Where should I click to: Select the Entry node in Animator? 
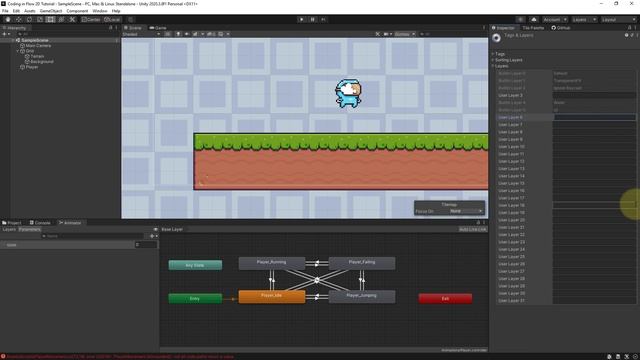tap(195, 298)
